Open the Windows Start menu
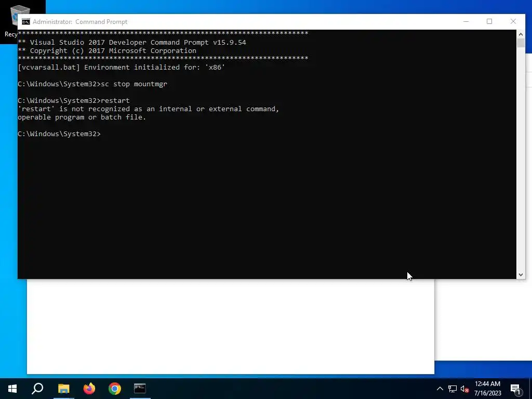The image size is (532, 399). point(12,389)
